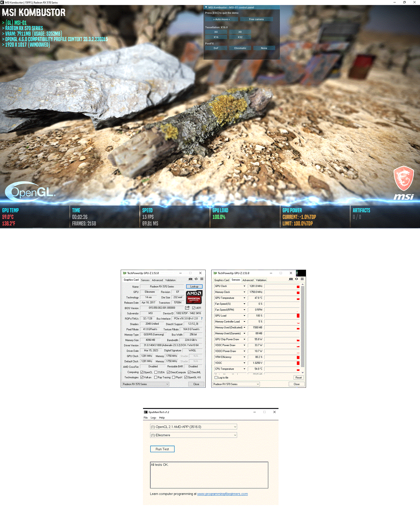Open the Ellesmere device dropdown in GpuMemTest
This screenshot has height=514, width=420.
coord(194,435)
